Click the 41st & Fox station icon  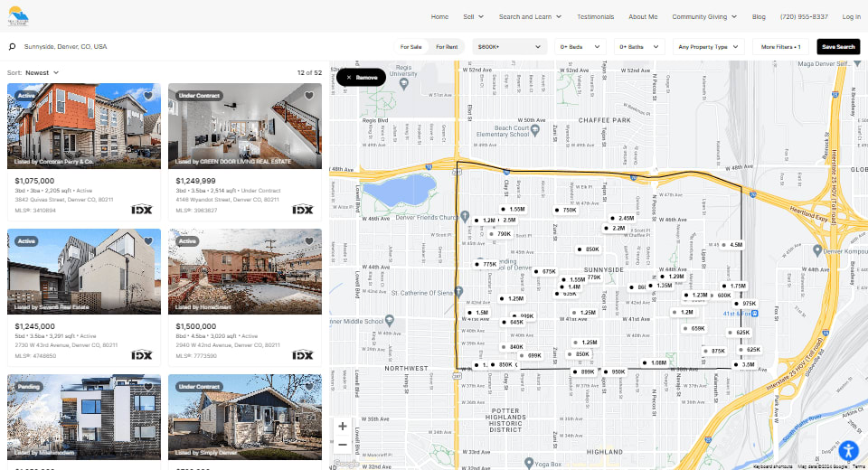[754, 314]
